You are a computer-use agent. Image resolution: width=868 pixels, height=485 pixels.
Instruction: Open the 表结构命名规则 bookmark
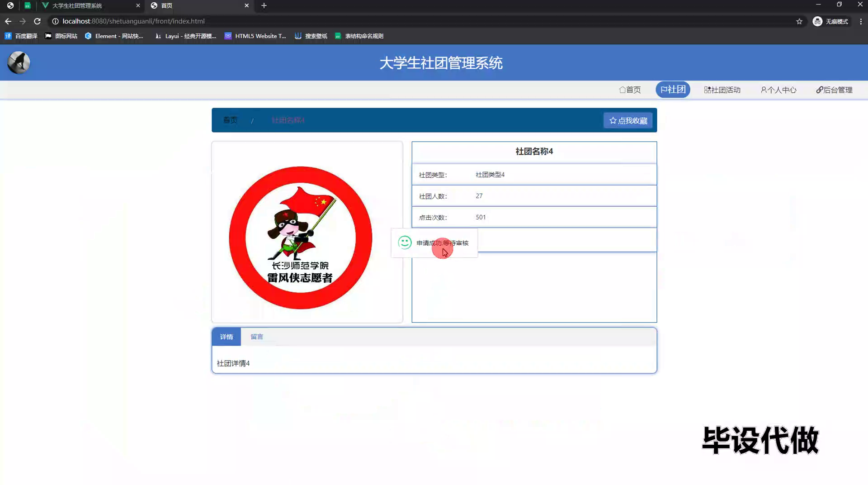coord(359,36)
